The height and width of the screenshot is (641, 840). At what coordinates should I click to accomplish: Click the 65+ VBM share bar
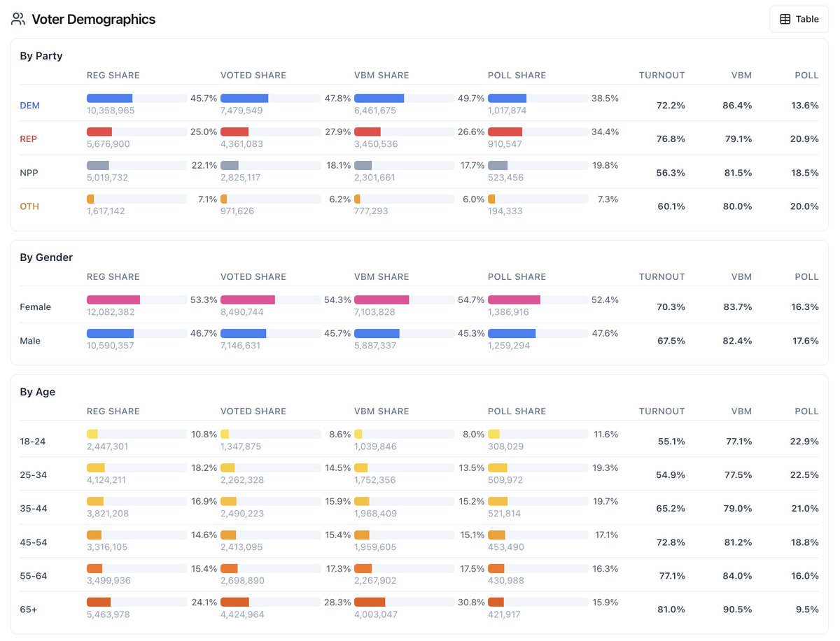404,603
